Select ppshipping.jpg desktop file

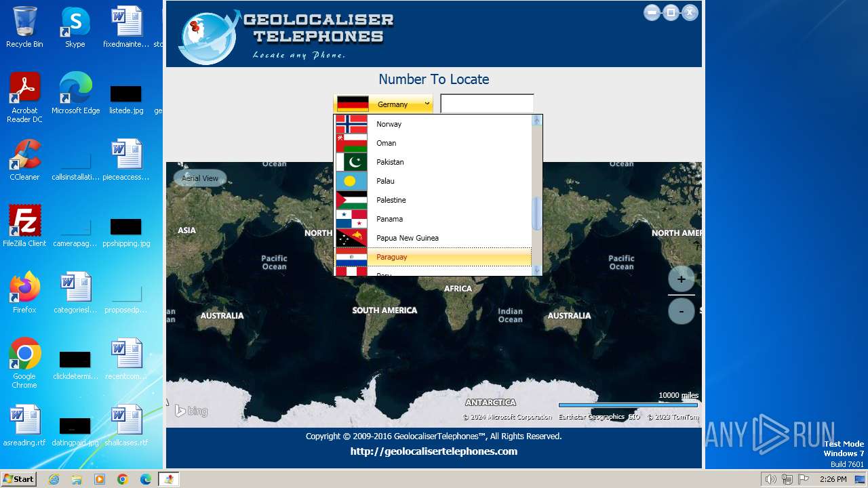(126, 231)
